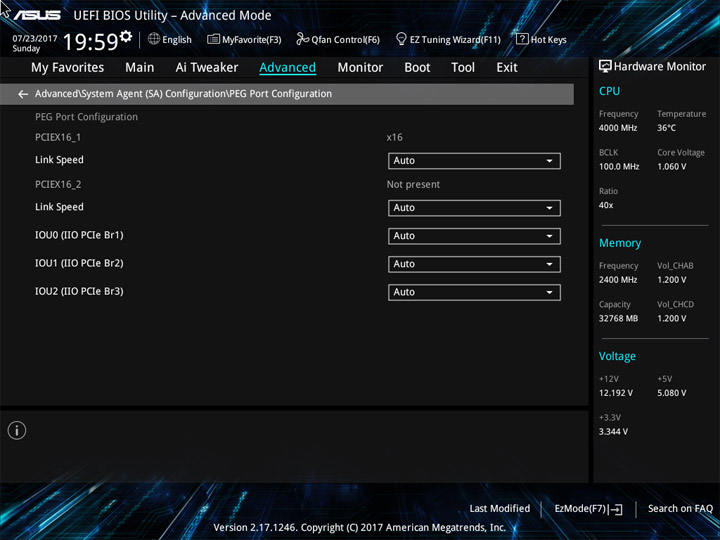This screenshot has width=720, height=540.
Task: Click the 3.344 V value
Action: (613, 432)
